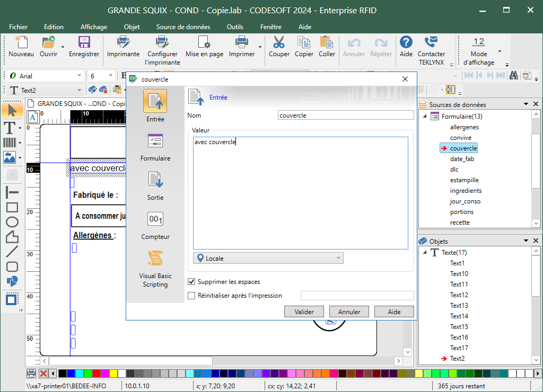Select the Formulaire data source icon
The image size is (543, 392).
[155, 141]
